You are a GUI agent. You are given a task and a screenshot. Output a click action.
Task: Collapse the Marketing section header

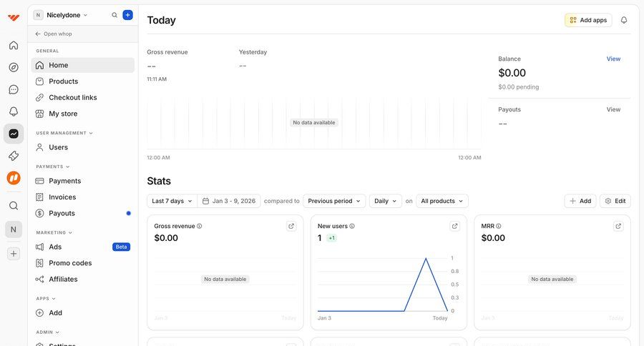(x=54, y=233)
